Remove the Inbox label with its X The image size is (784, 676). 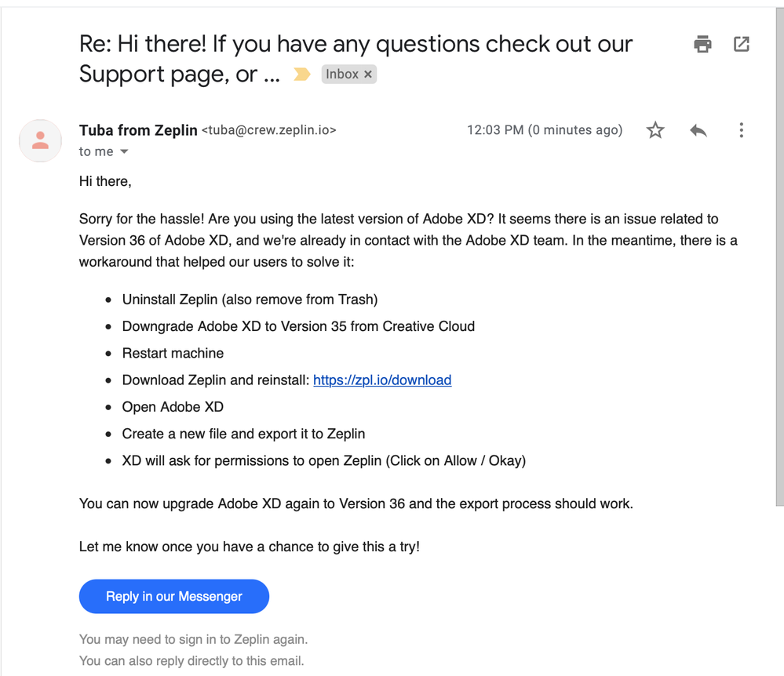tap(368, 75)
